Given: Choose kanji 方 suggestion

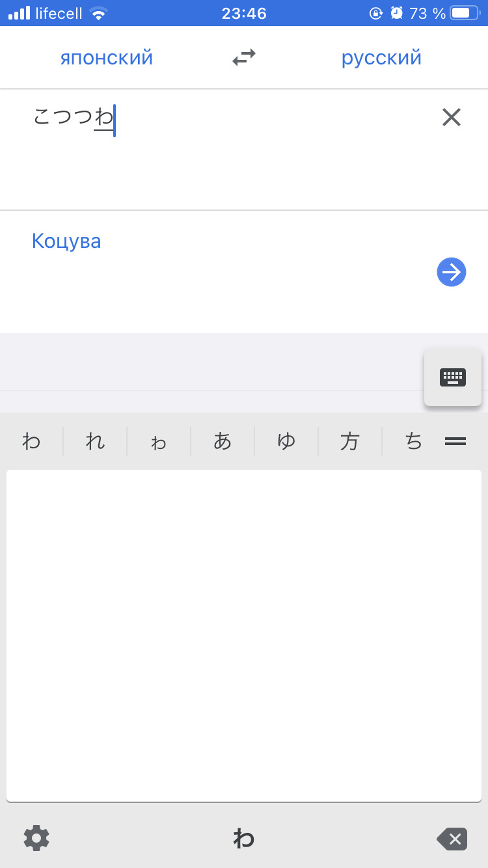Looking at the screenshot, I should tap(350, 441).
